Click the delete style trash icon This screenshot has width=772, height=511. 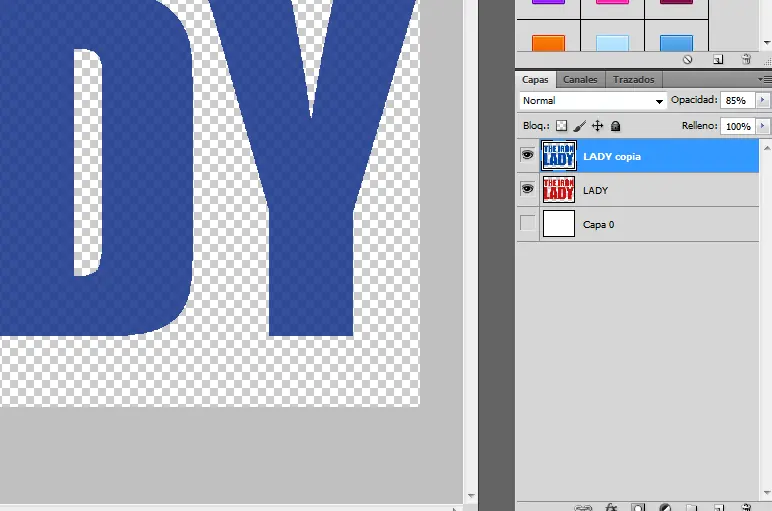click(746, 60)
